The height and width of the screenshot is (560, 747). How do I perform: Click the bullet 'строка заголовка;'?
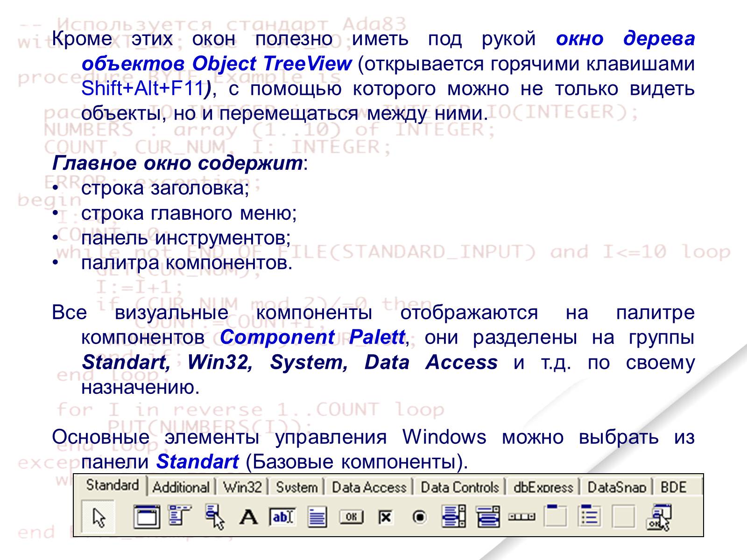click(165, 188)
